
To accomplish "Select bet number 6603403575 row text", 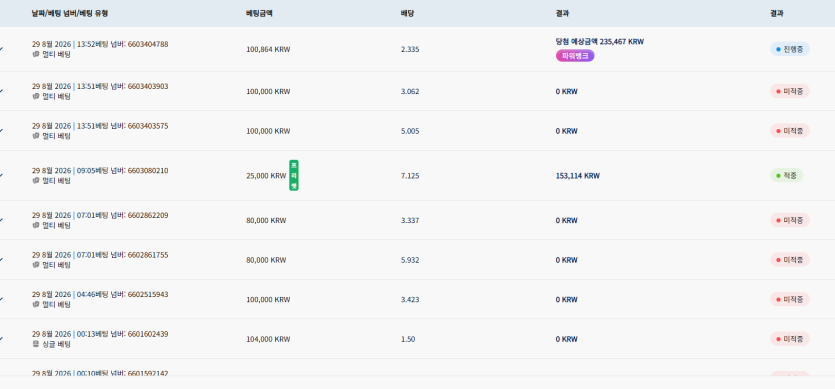I will point(100,126).
